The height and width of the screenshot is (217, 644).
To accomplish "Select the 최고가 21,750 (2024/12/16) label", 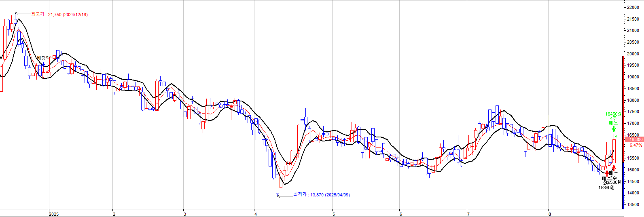I will pyautogui.click(x=59, y=15).
